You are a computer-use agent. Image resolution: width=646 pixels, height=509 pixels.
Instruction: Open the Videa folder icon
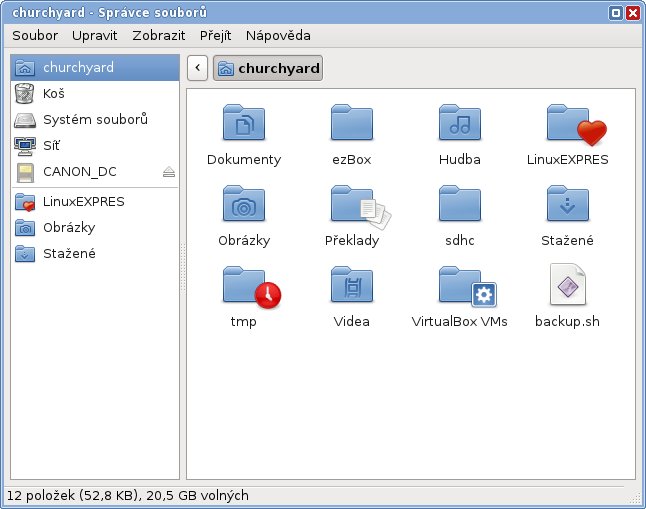(x=351, y=287)
